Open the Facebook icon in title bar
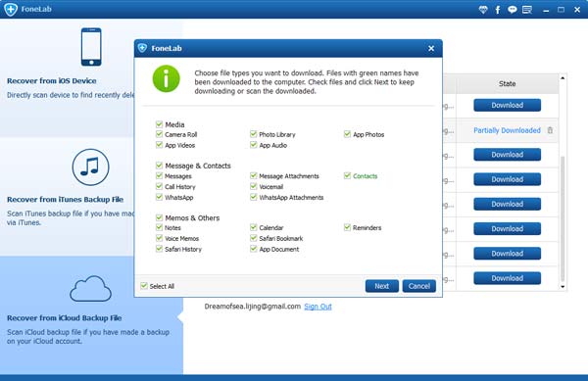The height and width of the screenshot is (381, 588). [498, 10]
